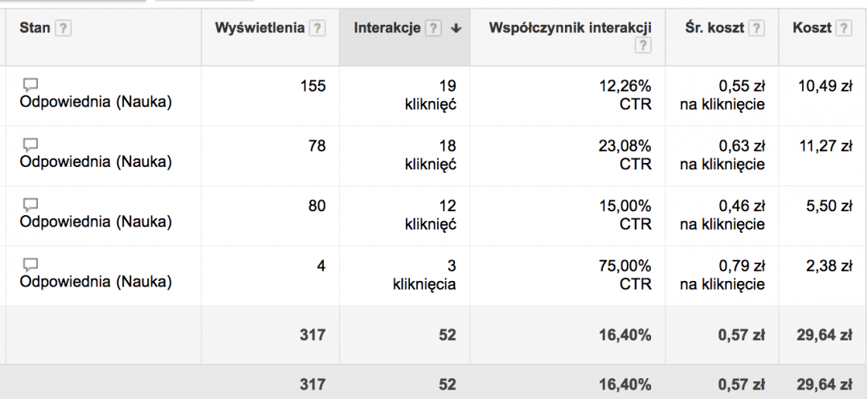Click speech bubble icon in the first row
This screenshot has height=399, width=868.
click(31, 85)
